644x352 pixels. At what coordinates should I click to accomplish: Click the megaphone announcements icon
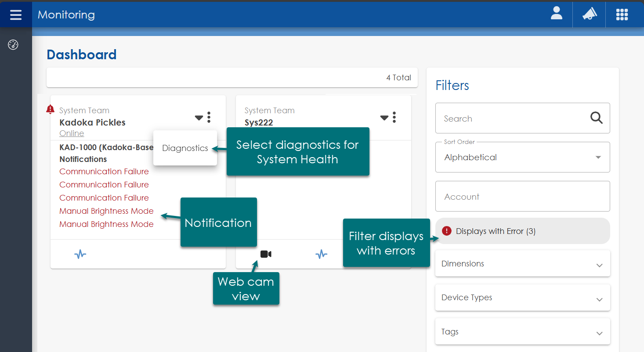(x=590, y=14)
